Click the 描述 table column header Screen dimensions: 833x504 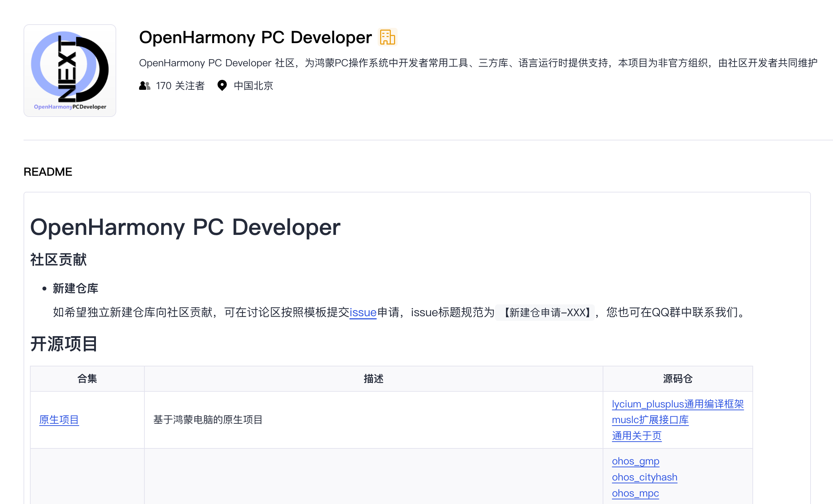[x=373, y=379]
